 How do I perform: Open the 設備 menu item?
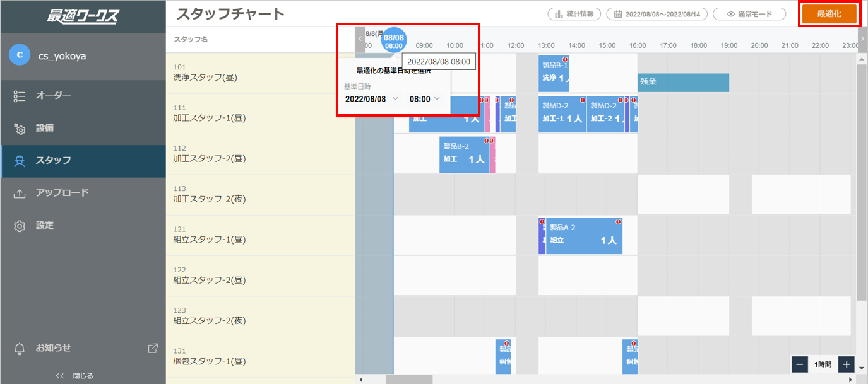coord(83,128)
